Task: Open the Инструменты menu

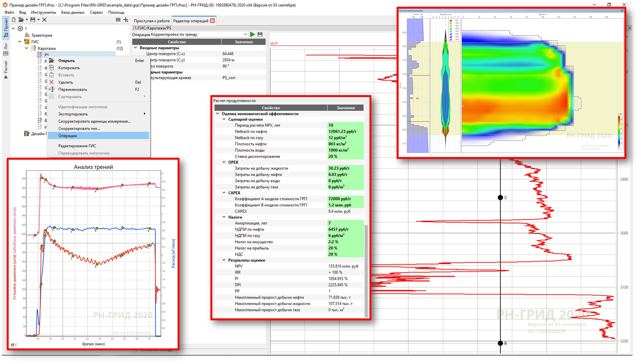Action: (x=44, y=12)
